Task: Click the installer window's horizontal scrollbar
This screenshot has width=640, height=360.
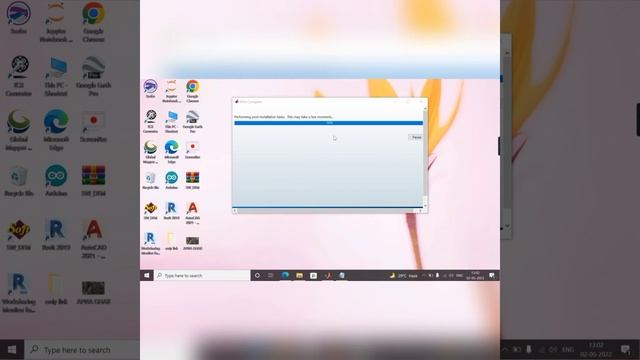Action: (327, 211)
